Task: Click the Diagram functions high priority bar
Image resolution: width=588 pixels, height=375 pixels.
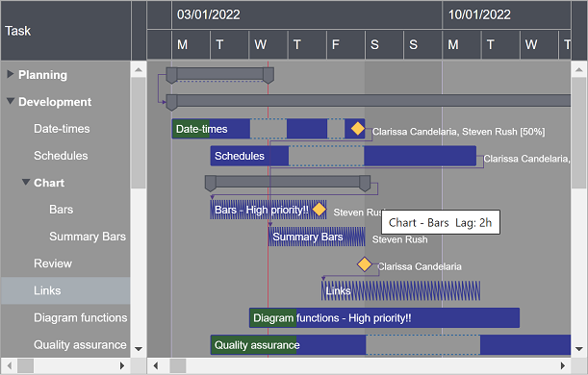Action: pyautogui.click(x=384, y=317)
